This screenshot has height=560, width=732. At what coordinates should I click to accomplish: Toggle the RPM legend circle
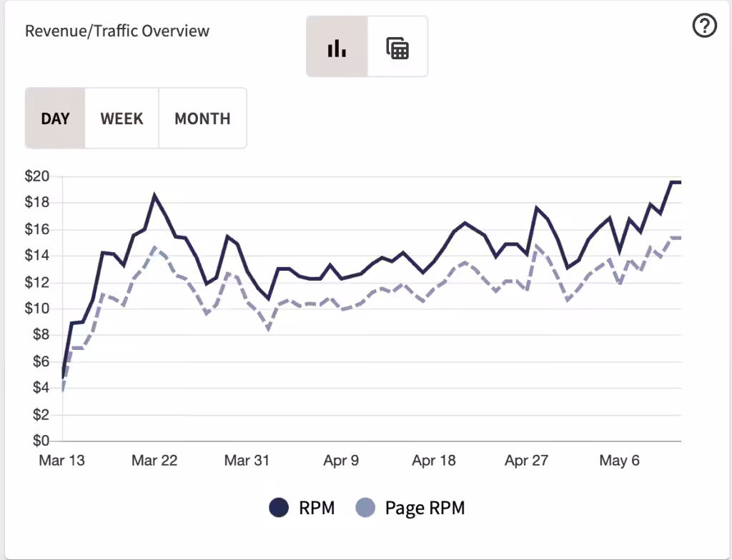[280, 507]
